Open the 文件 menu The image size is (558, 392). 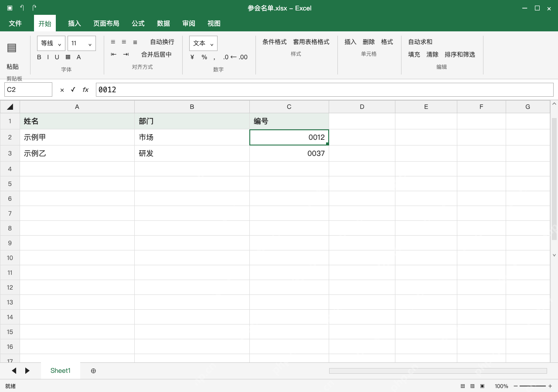[x=15, y=24]
